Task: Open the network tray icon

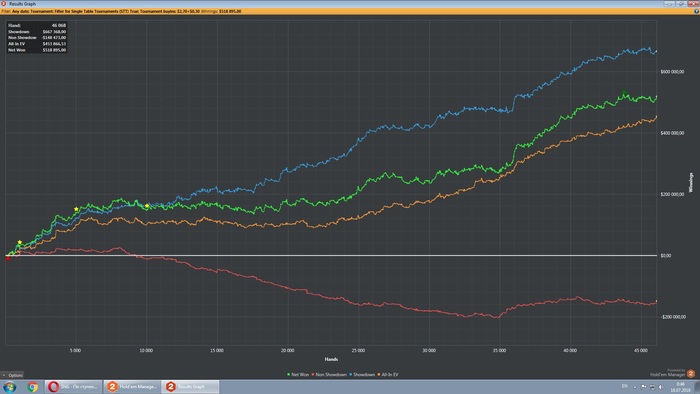Action: pyautogui.click(x=652, y=386)
